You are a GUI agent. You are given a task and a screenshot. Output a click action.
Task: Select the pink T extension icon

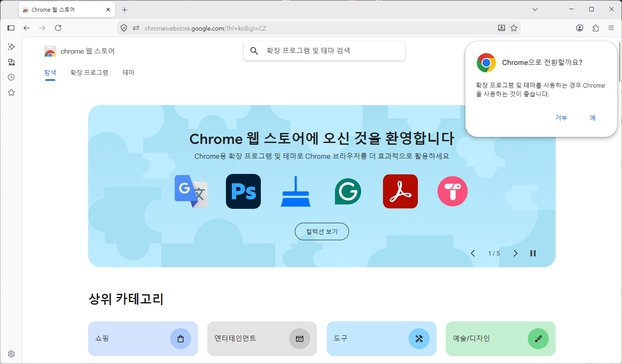453,191
